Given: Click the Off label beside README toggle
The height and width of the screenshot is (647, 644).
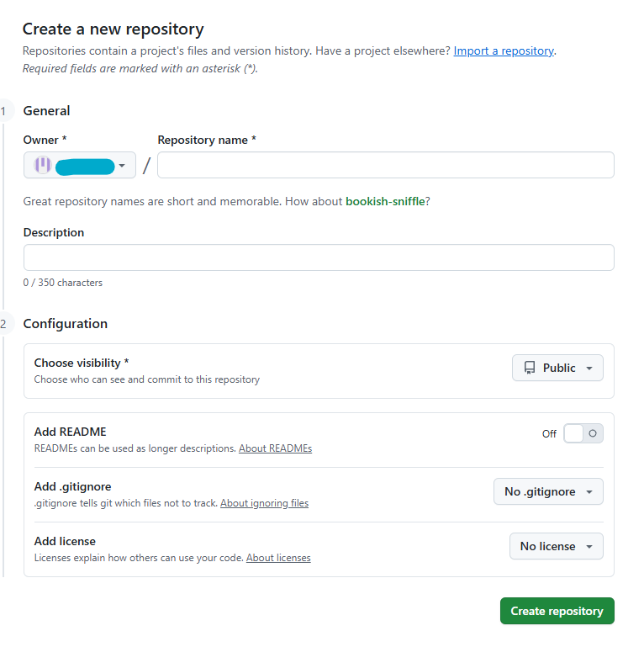Looking at the screenshot, I should point(549,434).
